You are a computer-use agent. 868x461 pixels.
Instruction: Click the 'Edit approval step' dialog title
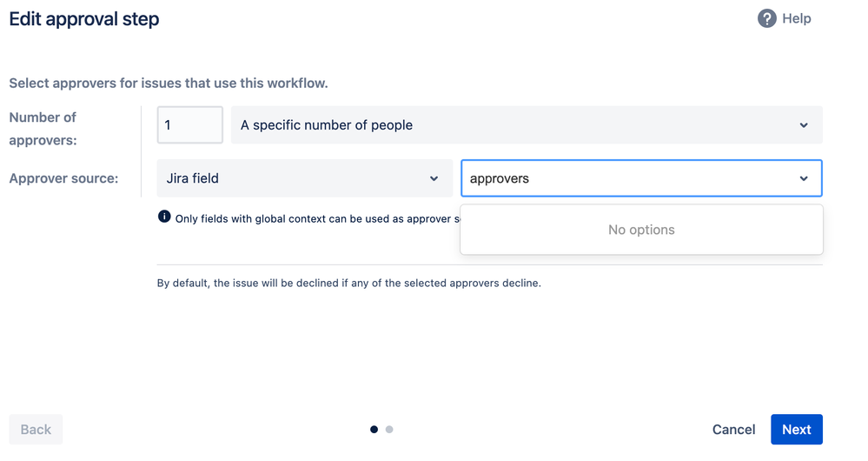[84, 19]
